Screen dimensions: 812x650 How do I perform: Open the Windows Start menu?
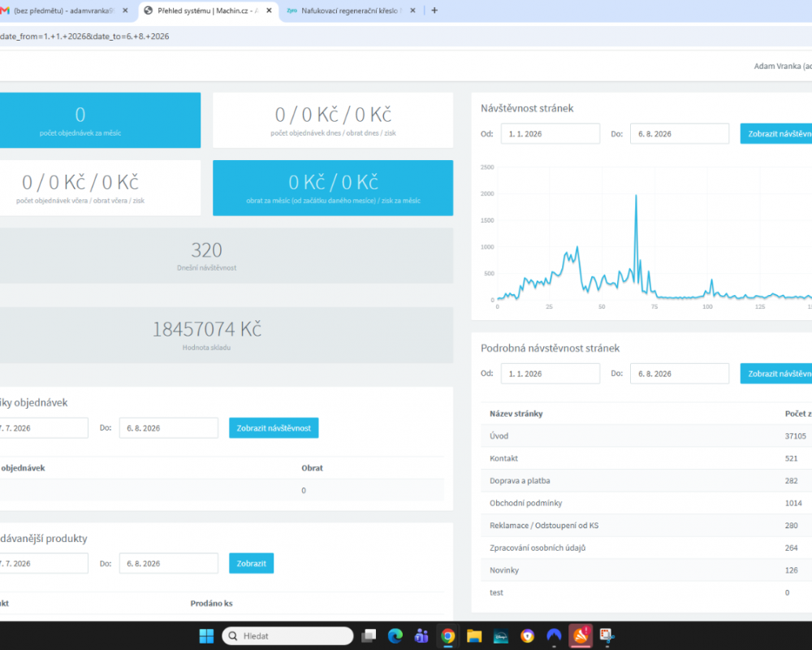206,635
